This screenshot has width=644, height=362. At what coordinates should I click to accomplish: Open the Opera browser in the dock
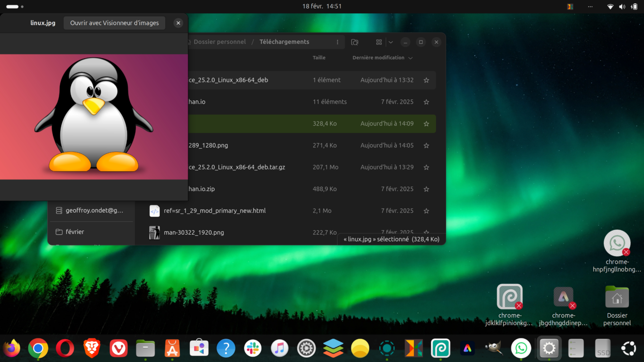(x=65, y=349)
